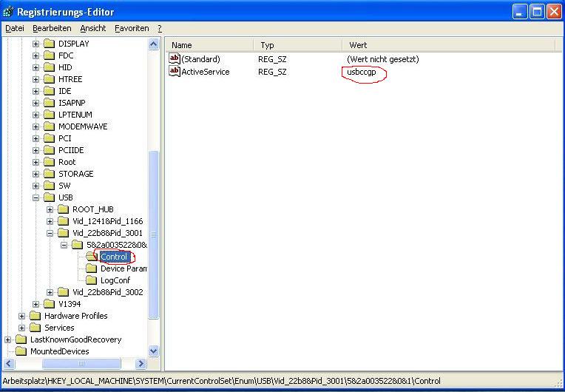Click the LogConf folder icon
The width and height of the screenshot is (565, 392).
tap(91, 280)
